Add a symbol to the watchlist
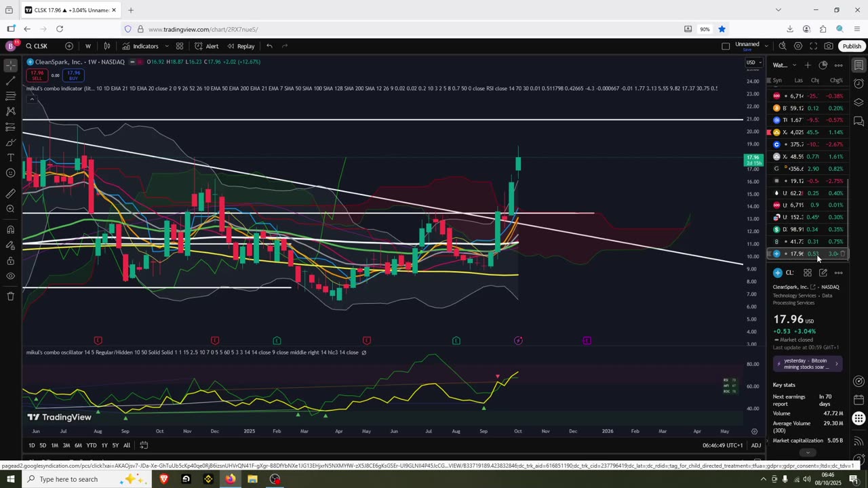This screenshot has width=868, height=488. 808,65
